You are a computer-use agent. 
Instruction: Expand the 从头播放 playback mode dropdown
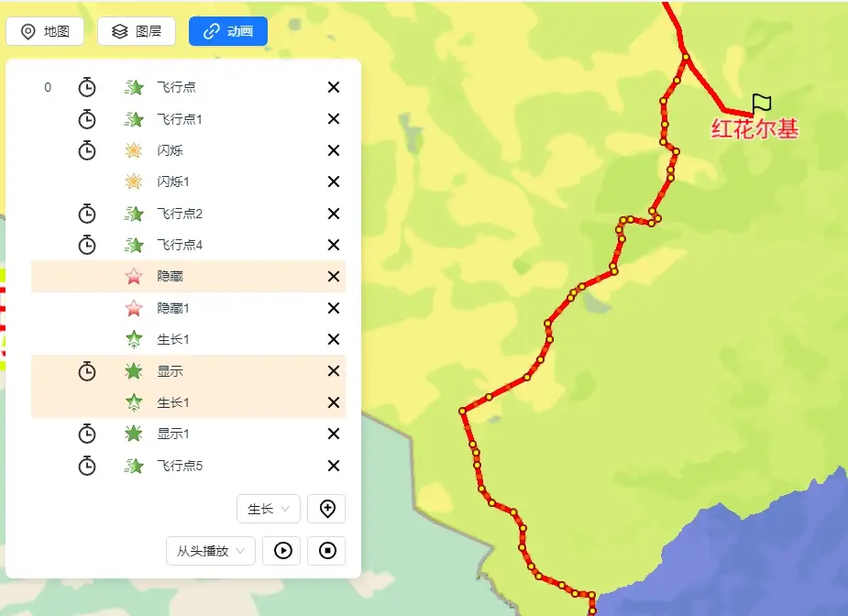(x=210, y=551)
